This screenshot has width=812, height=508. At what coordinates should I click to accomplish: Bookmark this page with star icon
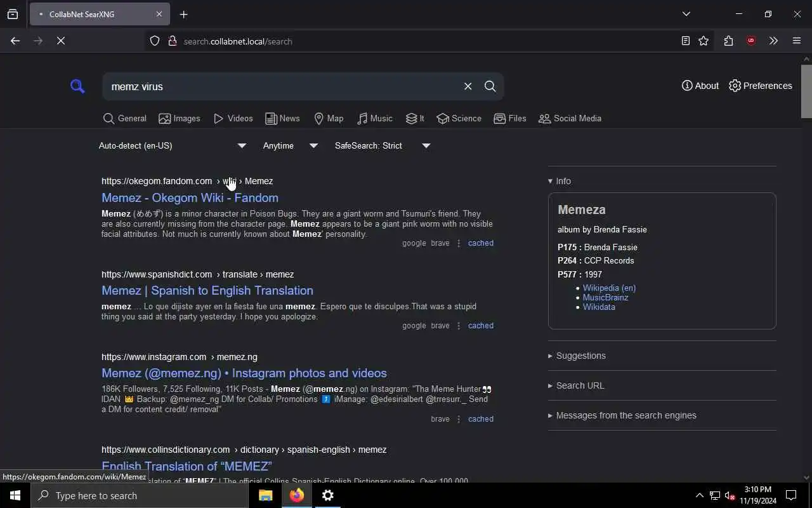(x=704, y=41)
